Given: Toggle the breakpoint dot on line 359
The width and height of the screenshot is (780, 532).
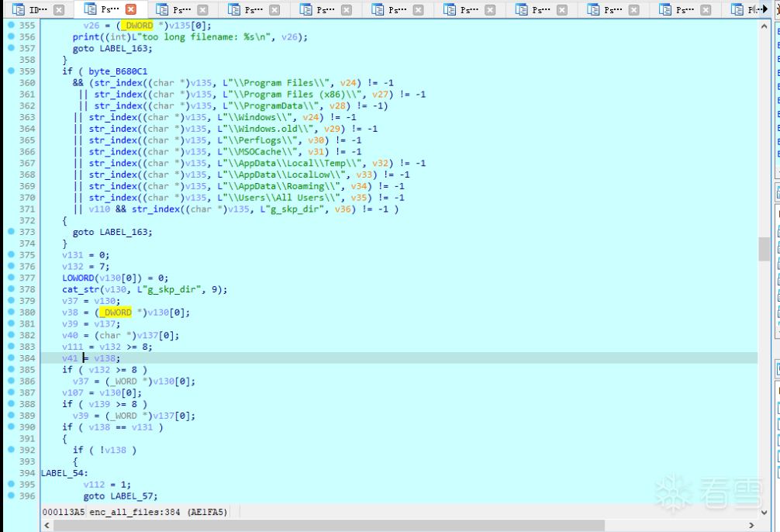Looking at the screenshot, I should 11,71.
